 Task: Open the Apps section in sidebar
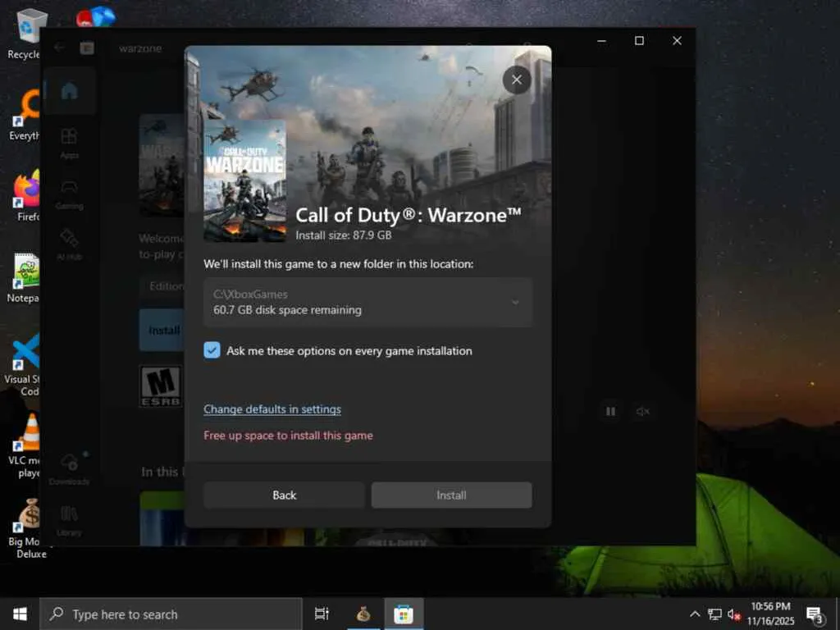click(x=69, y=143)
